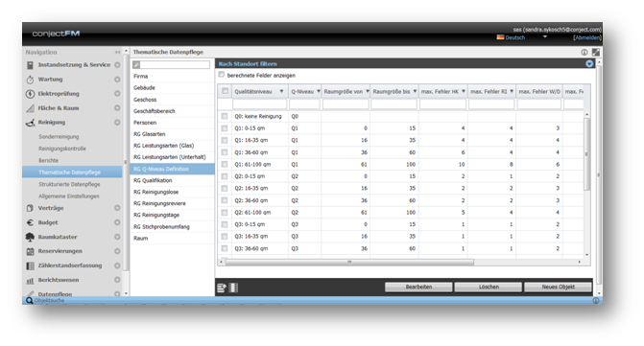The image size is (644, 346).
Task: Click the 'Q2: 61-100 qm' row label
Action: (x=252, y=213)
